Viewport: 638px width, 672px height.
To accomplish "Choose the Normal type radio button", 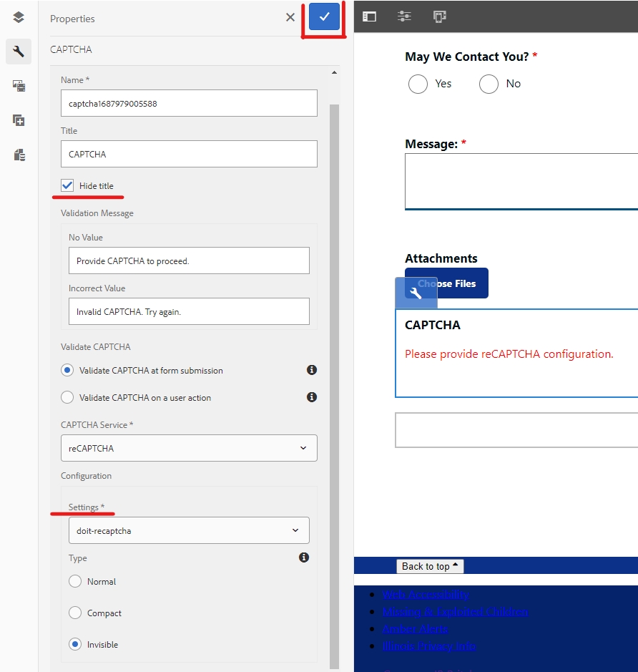I will (75, 581).
